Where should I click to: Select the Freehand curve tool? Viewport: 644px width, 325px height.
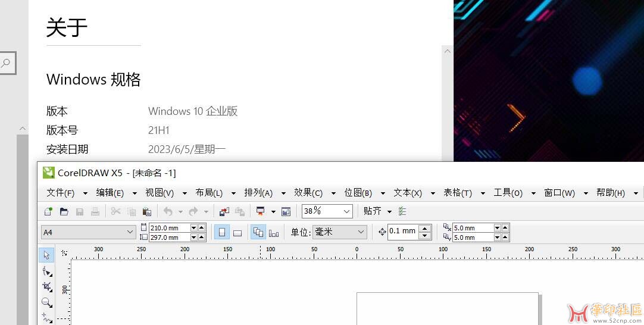coord(47,318)
